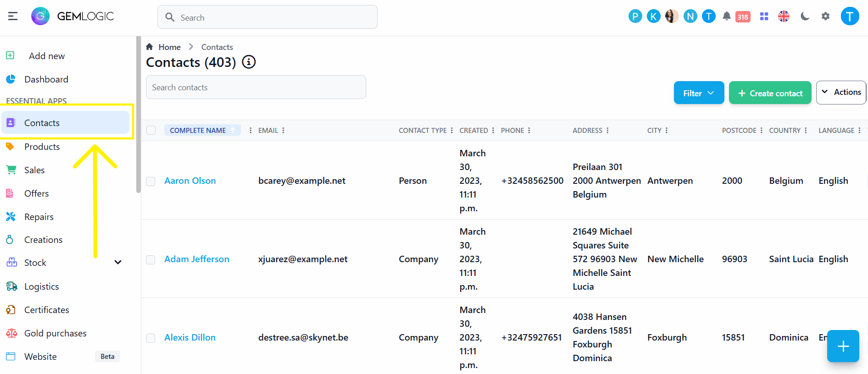Open the notifications bell
Viewport: 868px width, 374px height.
726,16
